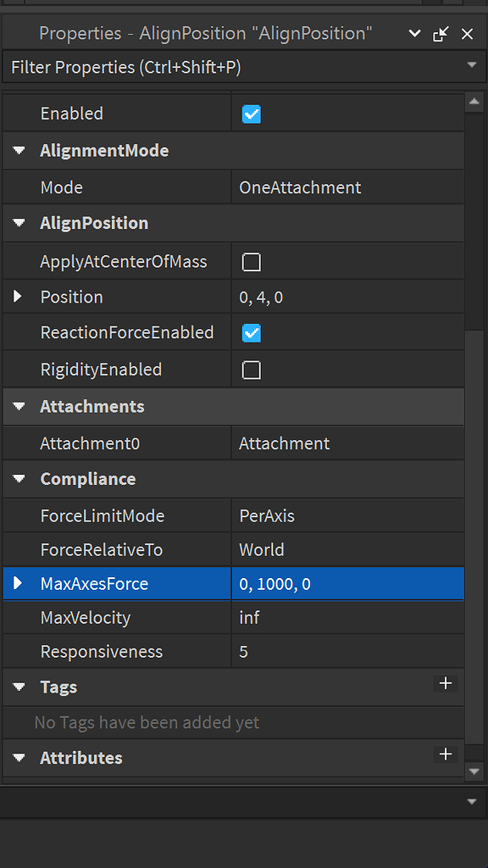Undock the Properties panel with pop-out icon
Viewport: 488px width, 868px height.
tap(441, 34)
